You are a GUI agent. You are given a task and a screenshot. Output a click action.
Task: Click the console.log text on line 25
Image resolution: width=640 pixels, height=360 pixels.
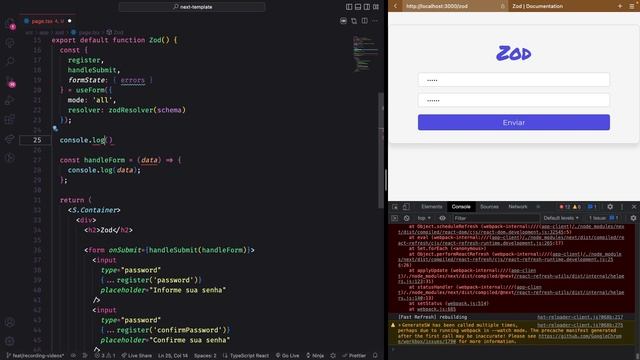coord(82,140)
